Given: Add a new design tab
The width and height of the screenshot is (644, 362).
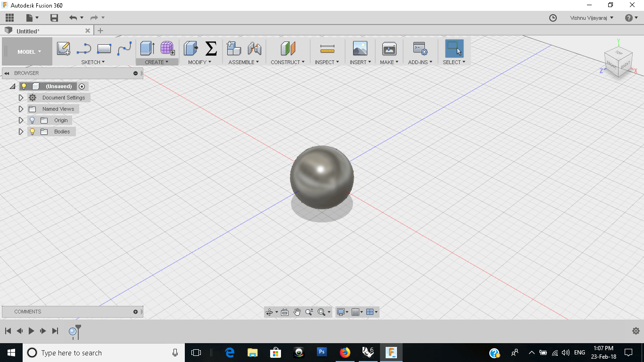Looking at the screenshot, I should 100,31.
